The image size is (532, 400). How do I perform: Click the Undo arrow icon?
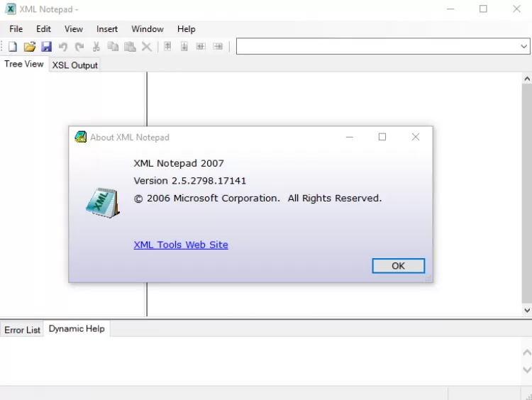click(63, 47)
